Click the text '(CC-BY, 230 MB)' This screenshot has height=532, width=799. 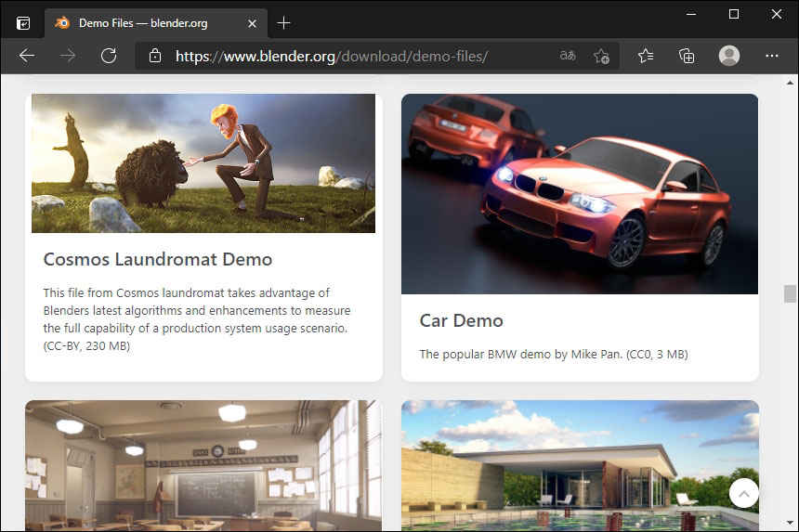click(x=86, y=346)
